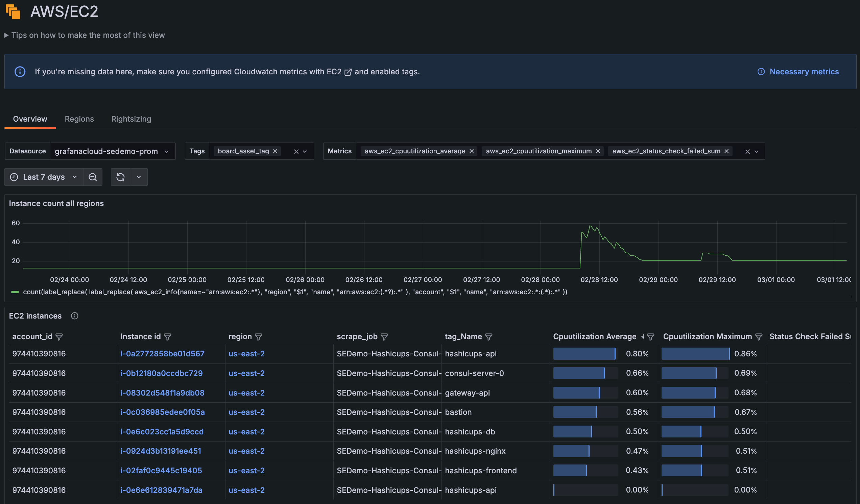Open the Last 7 days time range picker
The image size is (860, 504).
tap(44, 177)
